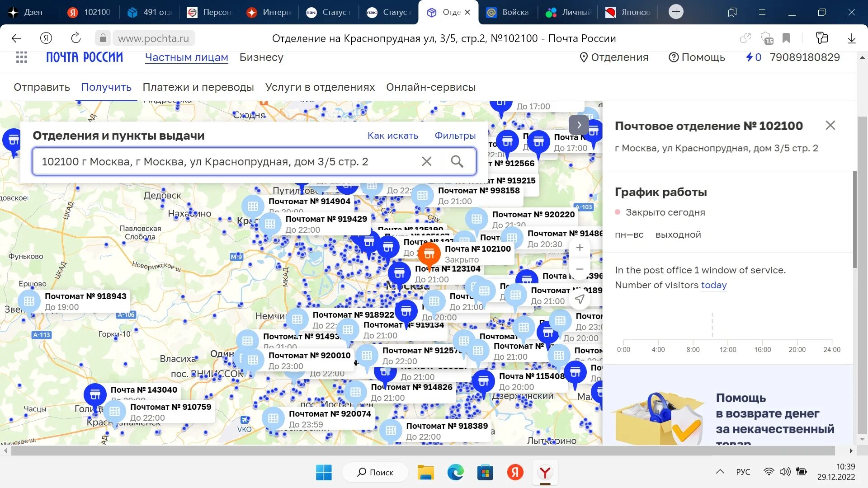Screen dimensions: 868x488
Task: Click the map geolocation arrow icon
Action: 580,299
